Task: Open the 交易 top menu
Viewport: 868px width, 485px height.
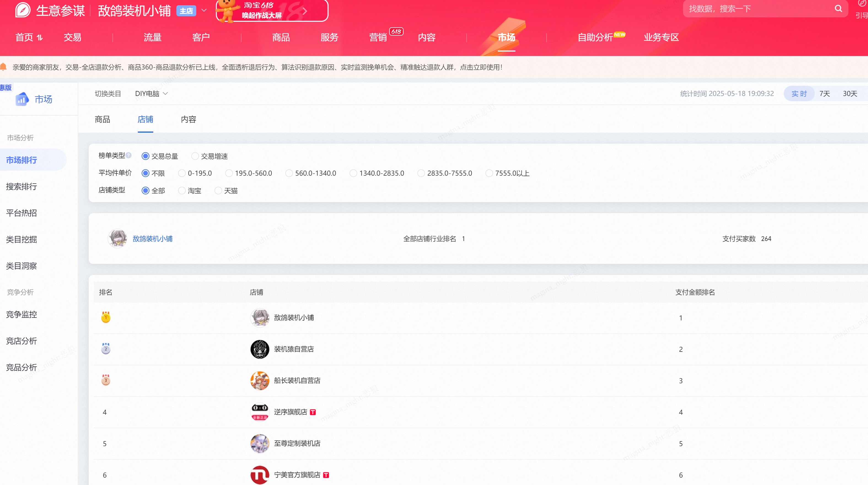Action: pos(72,37)
